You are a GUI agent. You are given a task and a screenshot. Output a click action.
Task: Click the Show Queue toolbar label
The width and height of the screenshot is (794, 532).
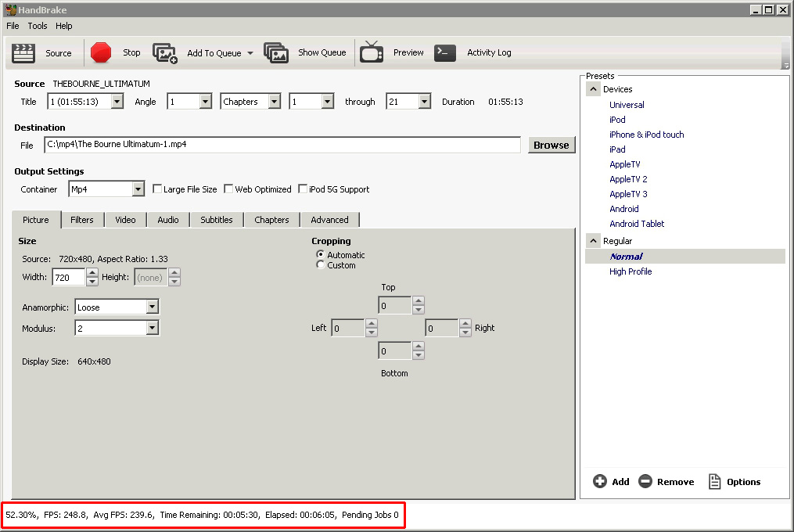coord(322,52)
